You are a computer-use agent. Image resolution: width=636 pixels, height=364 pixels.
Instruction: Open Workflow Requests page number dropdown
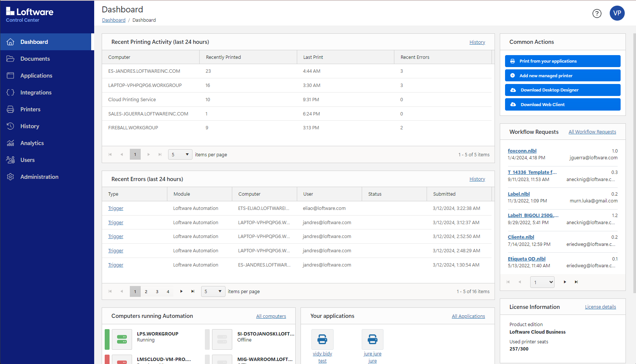[x=542, y=282]
